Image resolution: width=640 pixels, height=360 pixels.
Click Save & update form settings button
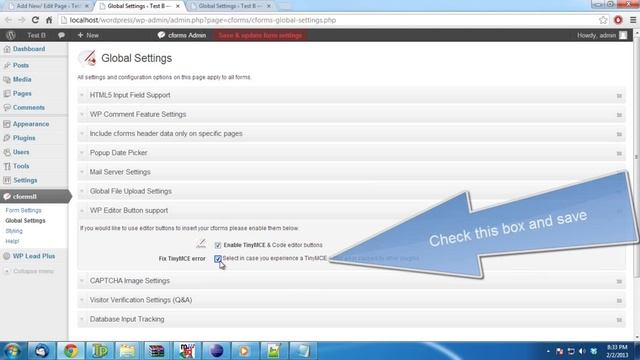(x=260, y=36)
